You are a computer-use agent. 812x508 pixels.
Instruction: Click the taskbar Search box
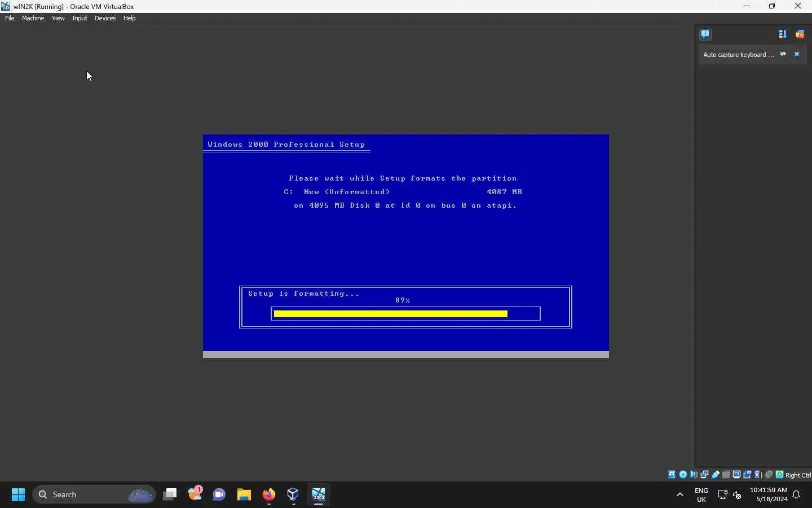94,494
